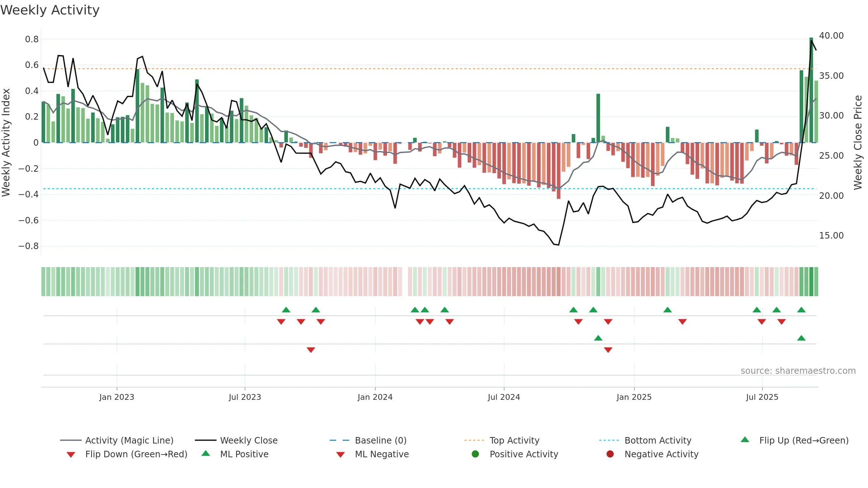This screenshot has height=488, width=868.
Task: Toggle Bottom Activity legend entry
Action: point(645,440)
